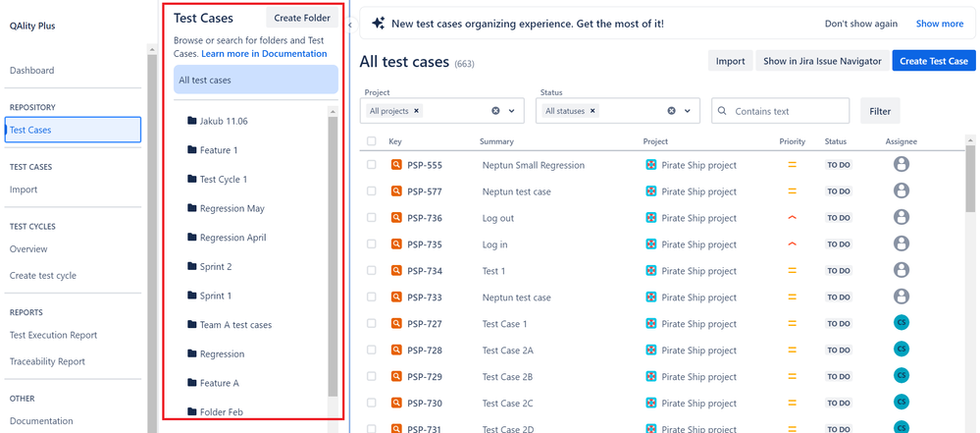980x433 pixels.
Task: Open Dashboard in the sidebar
Action: coord(31,71)
